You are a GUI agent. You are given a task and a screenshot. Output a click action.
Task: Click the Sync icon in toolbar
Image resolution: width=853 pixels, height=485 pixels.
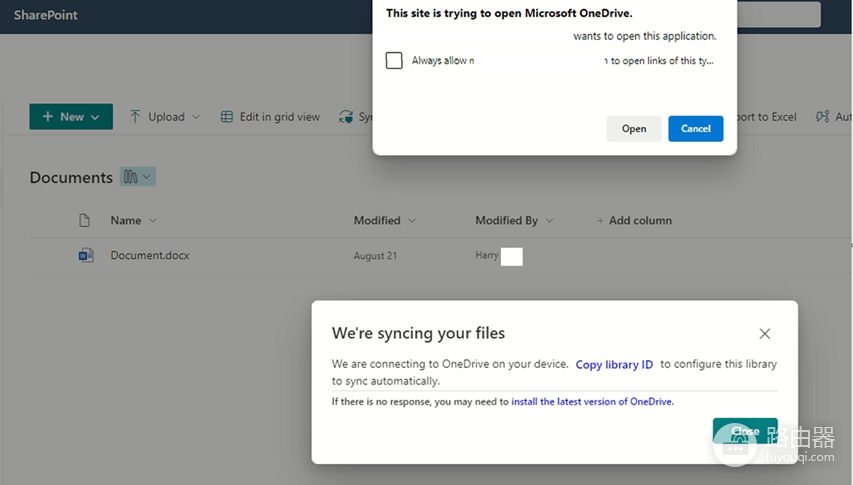(346, 116)
